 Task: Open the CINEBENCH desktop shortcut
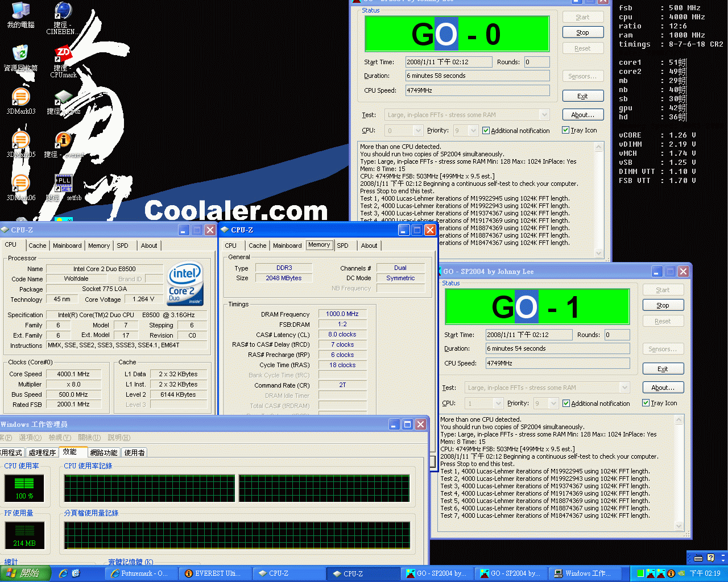pos(63,18)
